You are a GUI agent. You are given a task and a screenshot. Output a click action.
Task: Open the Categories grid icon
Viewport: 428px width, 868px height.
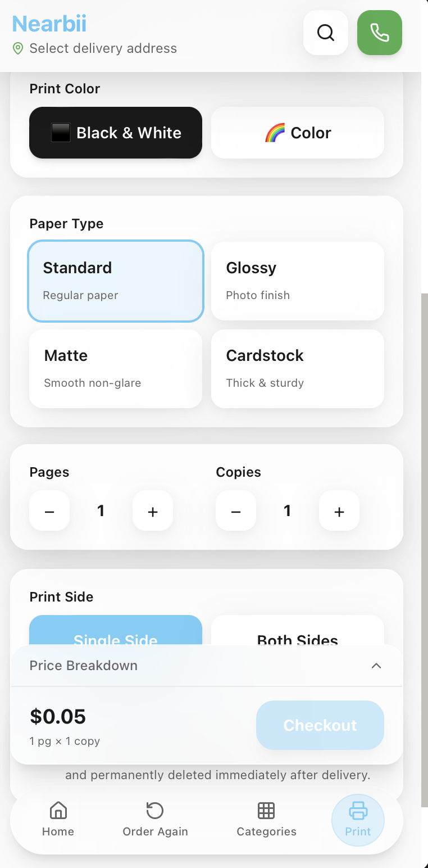266,811
